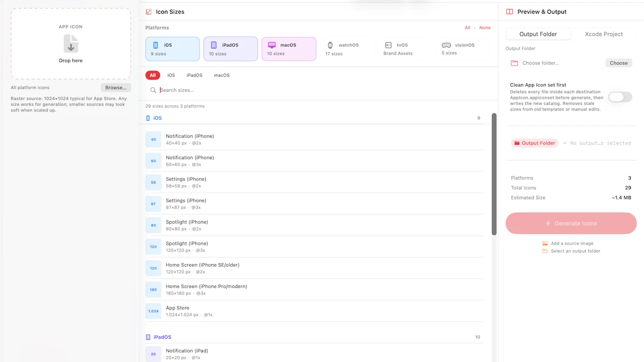
Task: Enable the tvOS Brand Assets card
Action: pyautogui.click(x=405, y=49)
